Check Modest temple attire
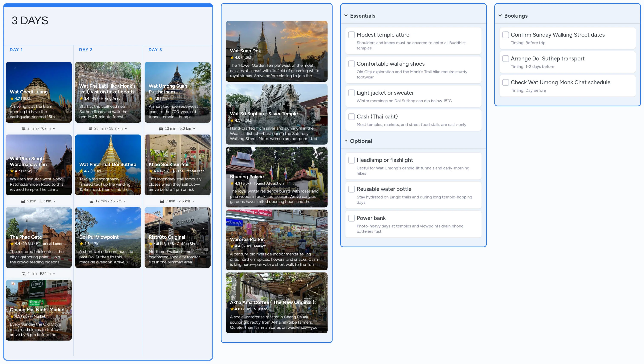644x364 pixels. pyautogui.click(x=351, y=35)
